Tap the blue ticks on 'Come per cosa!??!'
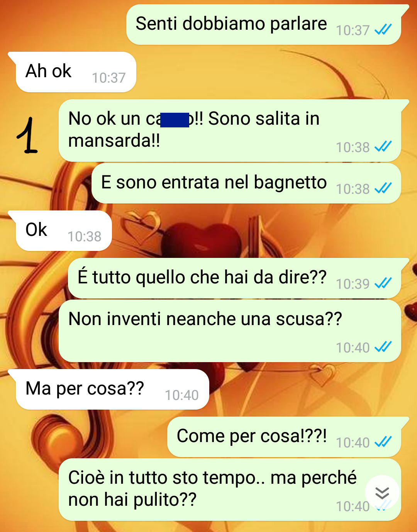Screen dimensions: 417x532 [x=383, y=442]
